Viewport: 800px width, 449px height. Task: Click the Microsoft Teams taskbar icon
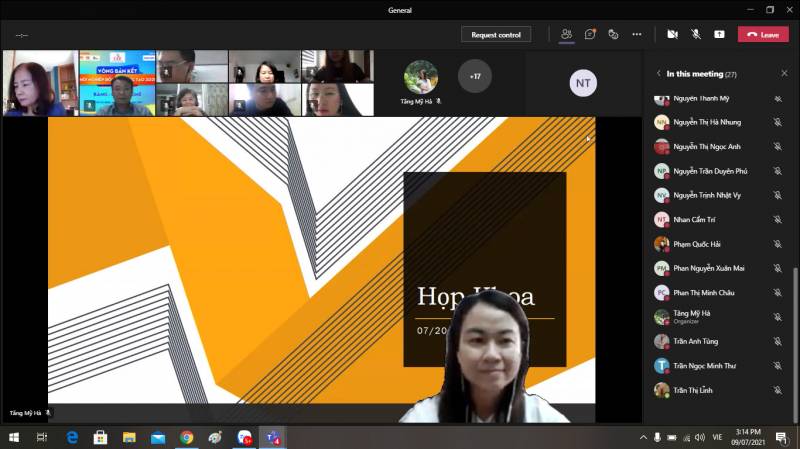click(272, 438)
